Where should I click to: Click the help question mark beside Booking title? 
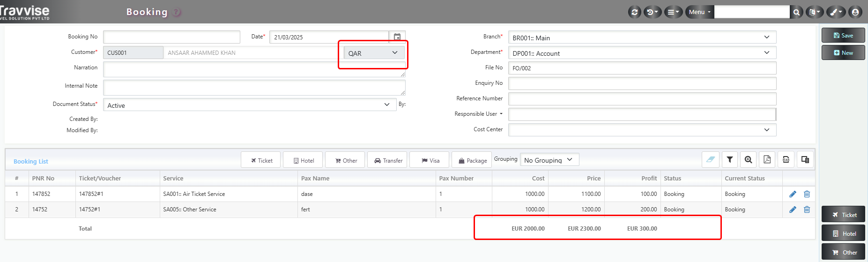point(177,12)
